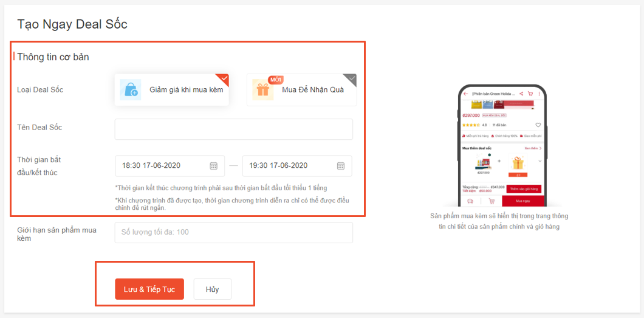644x318 pixels.
Task: Click the calendar icon in the end time field
Action: tap(341, 165)
